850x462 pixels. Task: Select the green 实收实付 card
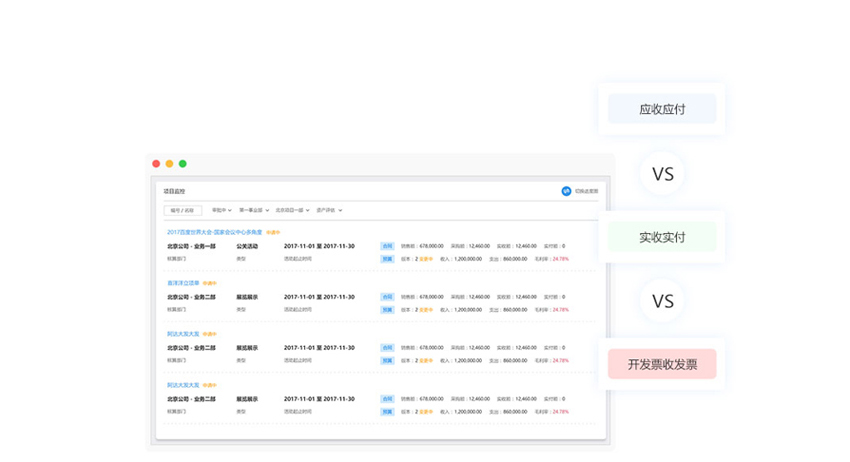pos(661,237)
